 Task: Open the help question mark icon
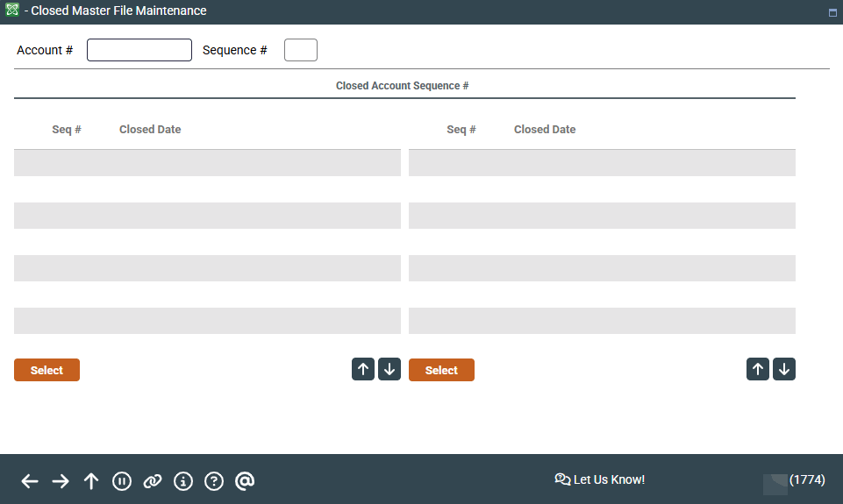point(214,481)
